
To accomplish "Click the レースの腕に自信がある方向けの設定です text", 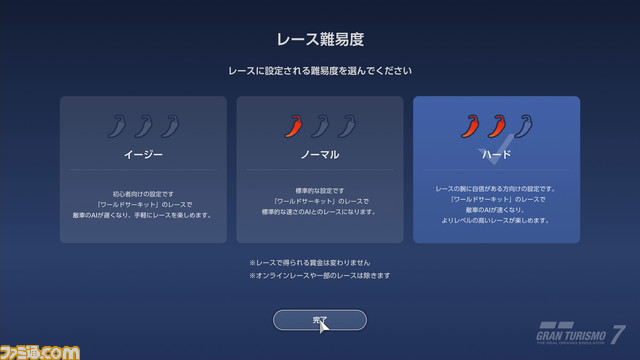I will [496, 189].
